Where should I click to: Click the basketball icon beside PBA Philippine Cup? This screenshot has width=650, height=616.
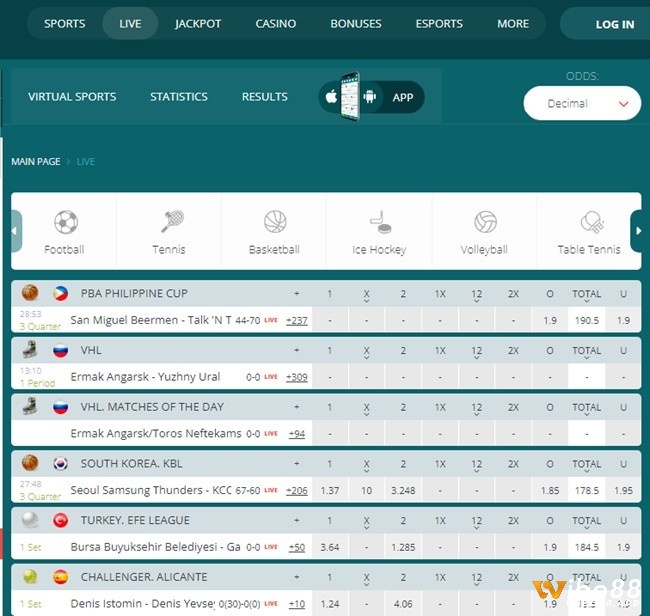click(30, 293)
